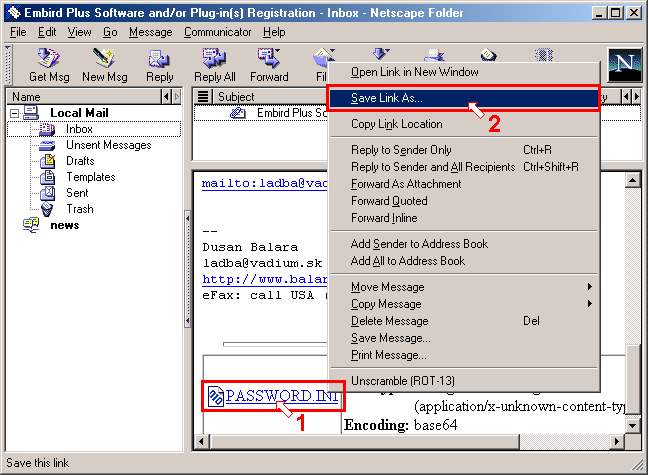Click the pane splitter collapse handle
The height and width of the screenshot is (475, 648).
point(187,269)
